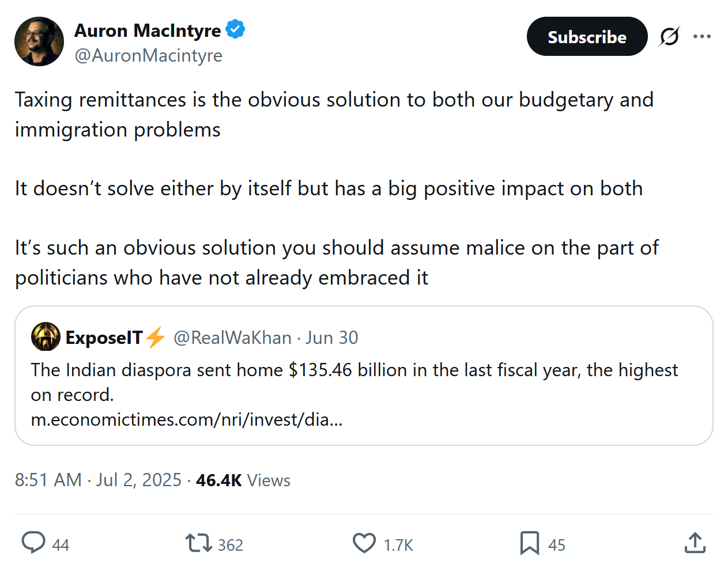The width and height of the screenshot is (728, 568).
Task: Click the blue verified badge next to Auron MacIntyre
Action: point(235,29)
